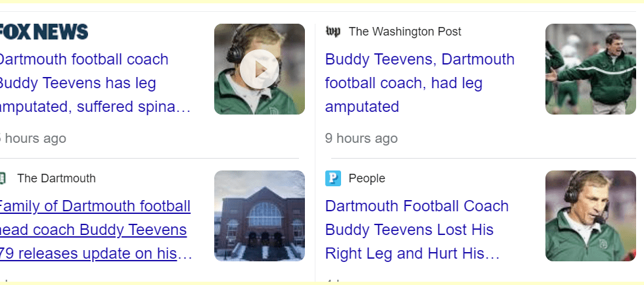Viewport: 644px width, 285px height.
Task: Click the People article coach headset thumbnail
Action: [590, 216]
